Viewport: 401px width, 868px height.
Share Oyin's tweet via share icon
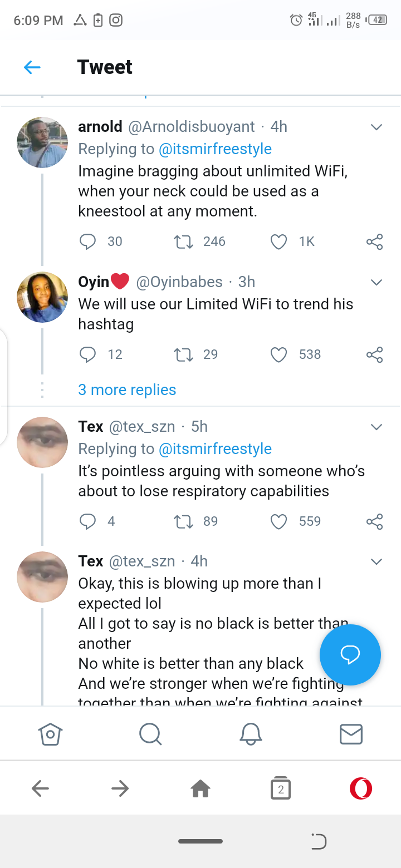(x=374, y=354)
